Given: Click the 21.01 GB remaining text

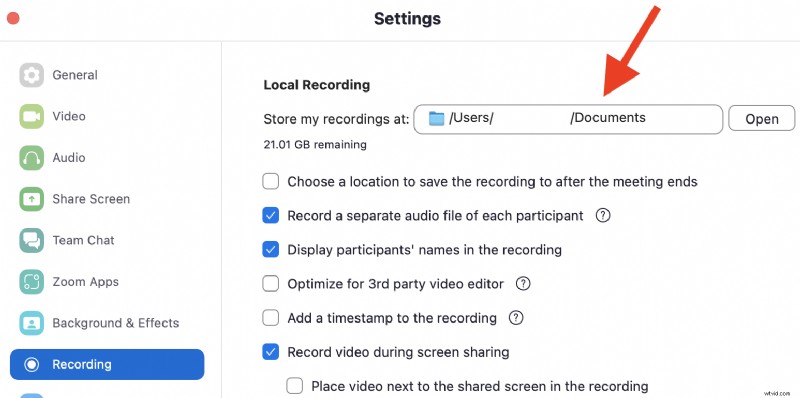Looking at the screenshot, I should pyautogui.click(x=315, y=145).
